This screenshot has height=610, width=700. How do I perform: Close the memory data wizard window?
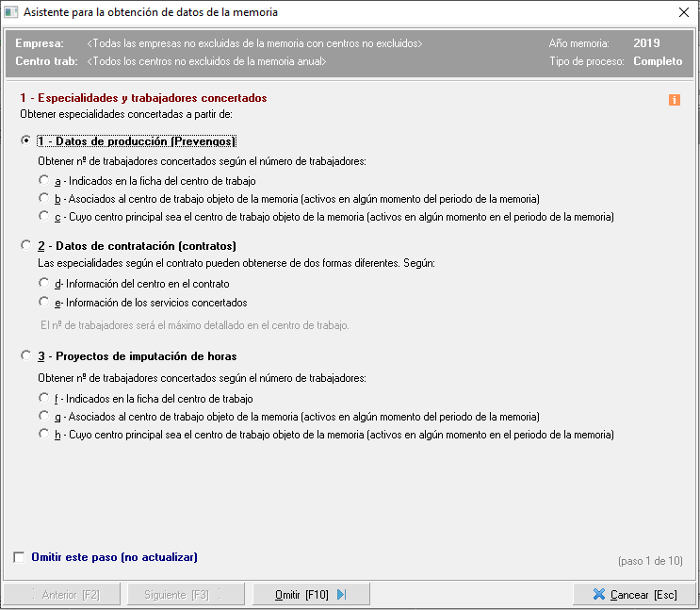pyautogui.click(x=683, y=13)
